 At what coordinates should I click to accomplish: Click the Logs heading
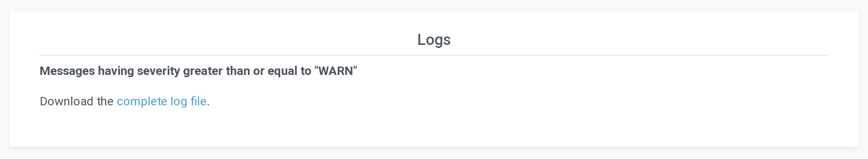click(x=434, y=40)
